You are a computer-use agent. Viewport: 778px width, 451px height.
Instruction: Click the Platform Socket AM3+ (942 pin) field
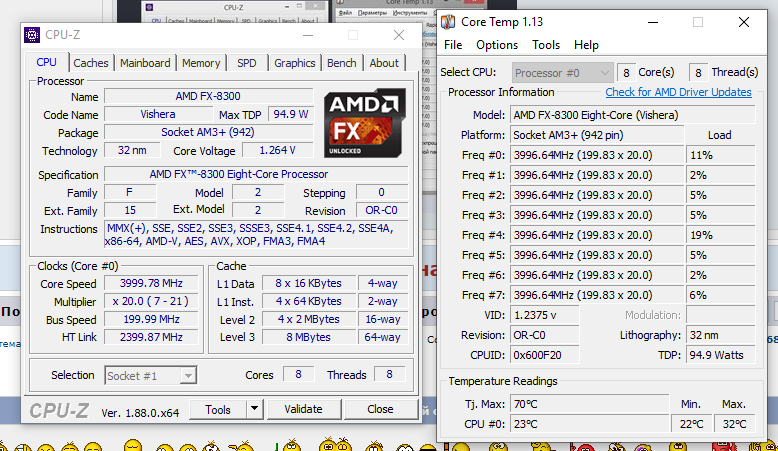click(x=597, y=135)
